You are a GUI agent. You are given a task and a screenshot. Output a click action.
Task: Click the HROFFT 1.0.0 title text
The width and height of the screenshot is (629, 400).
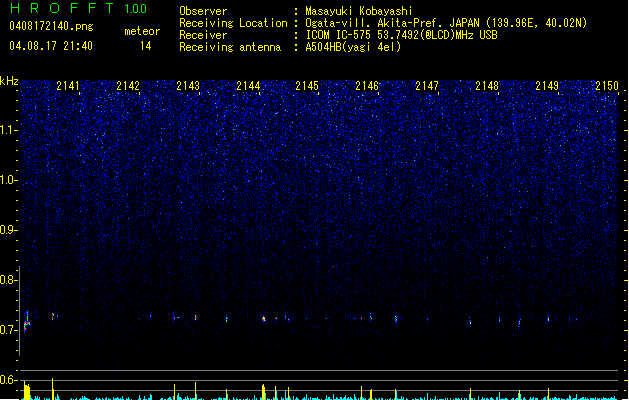(78, 8)
